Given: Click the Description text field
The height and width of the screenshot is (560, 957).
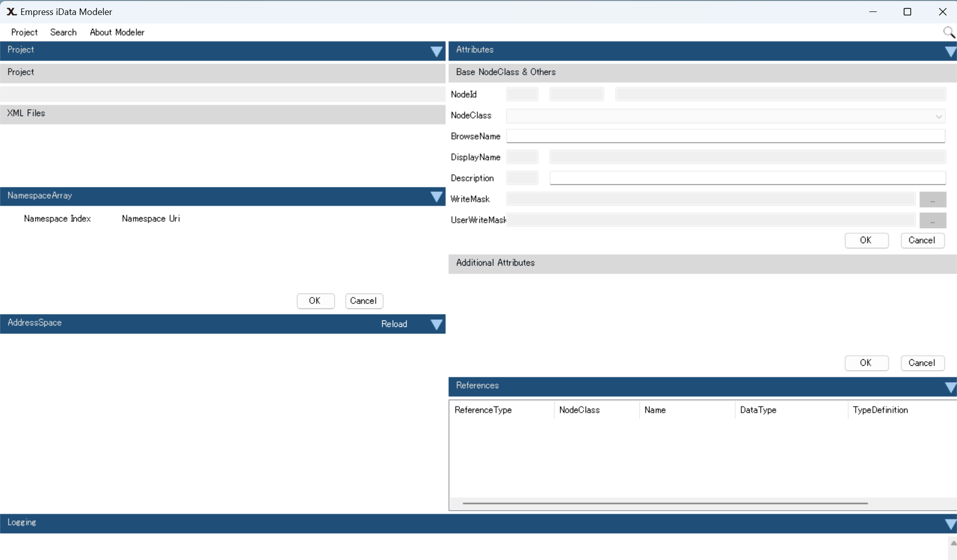Looking at the screenshot, I should coord(748,178).
